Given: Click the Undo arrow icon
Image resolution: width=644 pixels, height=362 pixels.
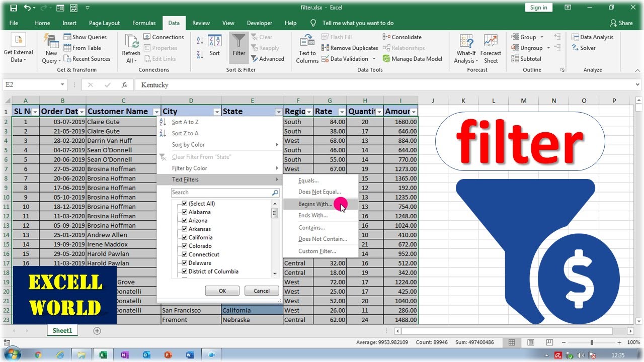Looking at the screenshot, I should [x=28, y=8].
